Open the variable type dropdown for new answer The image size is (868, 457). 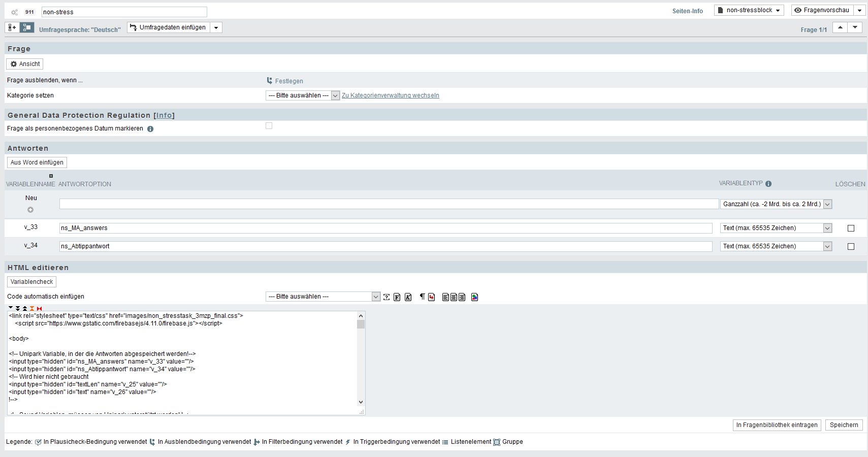(x=776, y=204)
